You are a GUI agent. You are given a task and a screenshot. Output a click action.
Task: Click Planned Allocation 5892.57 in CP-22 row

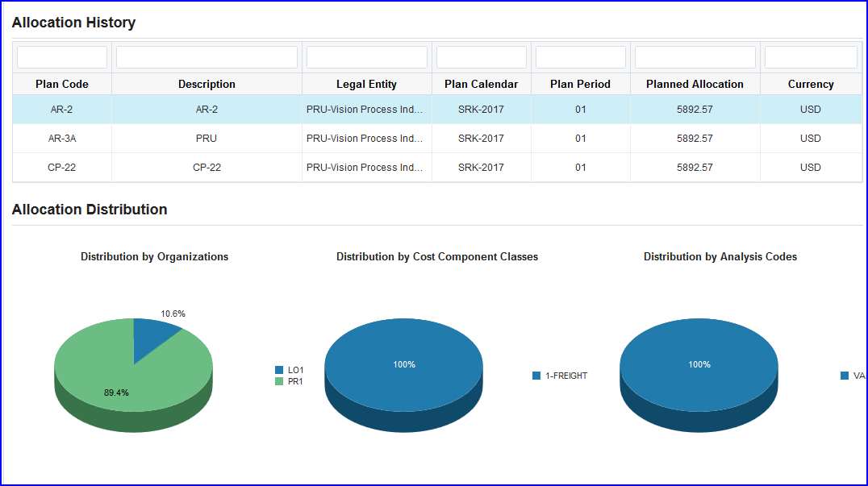click(695, 168)
